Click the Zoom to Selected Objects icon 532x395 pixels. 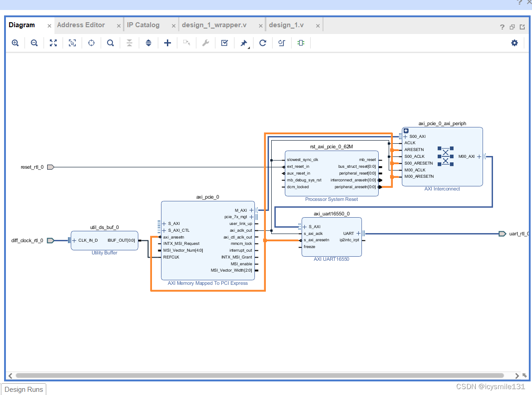tap(72, 43)
